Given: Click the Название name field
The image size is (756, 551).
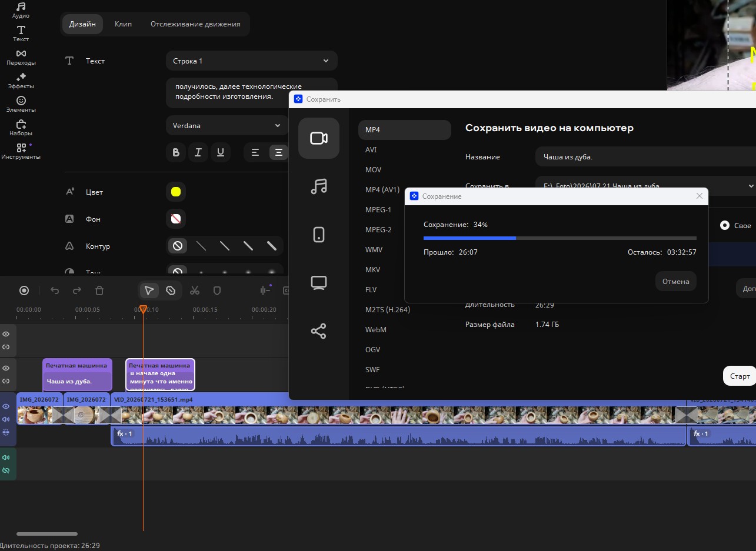Looking at the screenshot, I should tap(645, 157).
